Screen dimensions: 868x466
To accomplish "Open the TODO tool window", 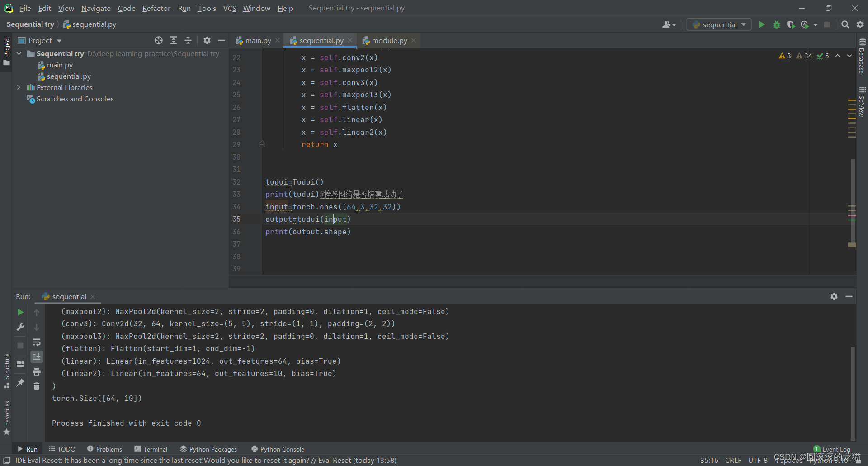I will click(x=62, y=449).
